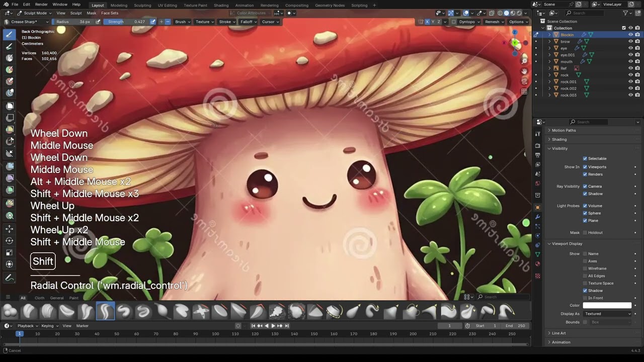
Task: Click the timeline Play button
Action: pos(273,326)
